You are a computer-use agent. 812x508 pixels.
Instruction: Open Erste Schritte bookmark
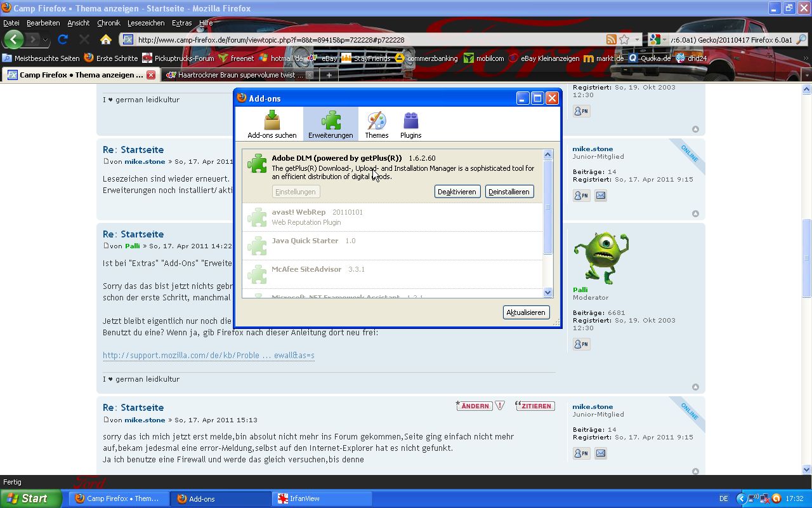(x=111, y=58)
